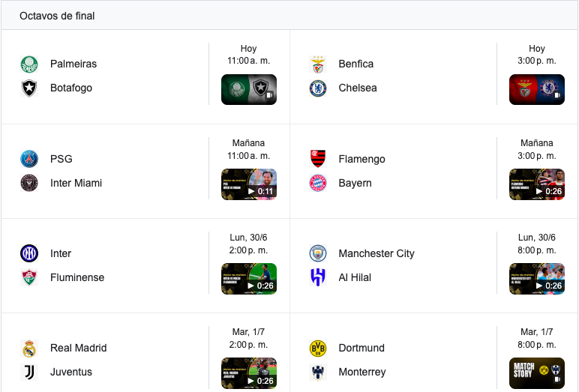Click the Bayern team badge
Image resolution: width=579 pixels, height=392 pixels.
tap(318, 183)
